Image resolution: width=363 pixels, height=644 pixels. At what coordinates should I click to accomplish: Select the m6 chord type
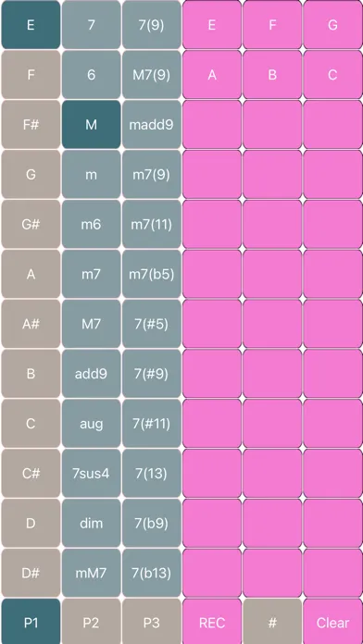92,224
